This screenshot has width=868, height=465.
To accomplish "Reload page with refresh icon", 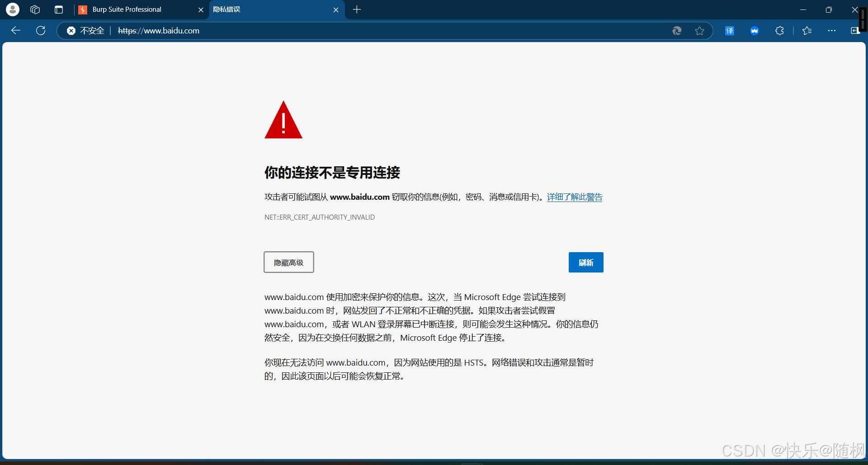I will point(41,31).
